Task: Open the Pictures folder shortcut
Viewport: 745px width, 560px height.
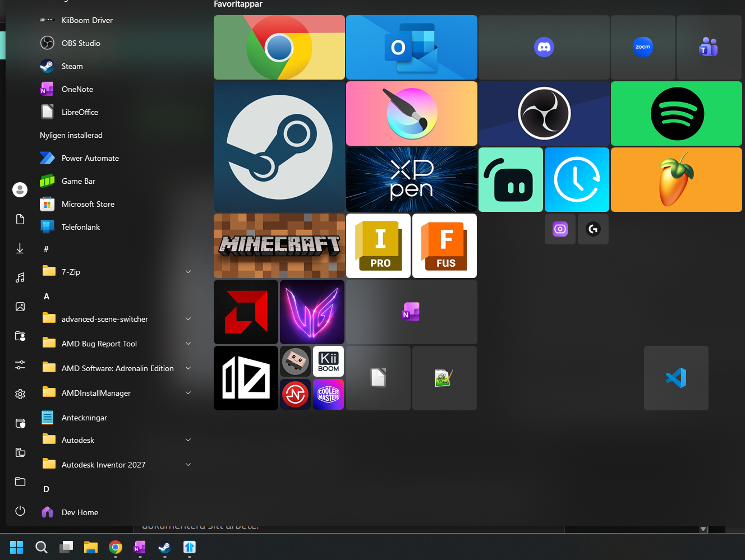Action: point(20,307)
